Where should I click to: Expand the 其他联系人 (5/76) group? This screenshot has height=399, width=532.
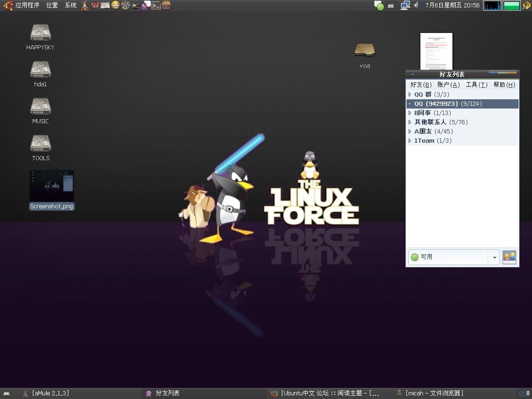coord(410,122)
